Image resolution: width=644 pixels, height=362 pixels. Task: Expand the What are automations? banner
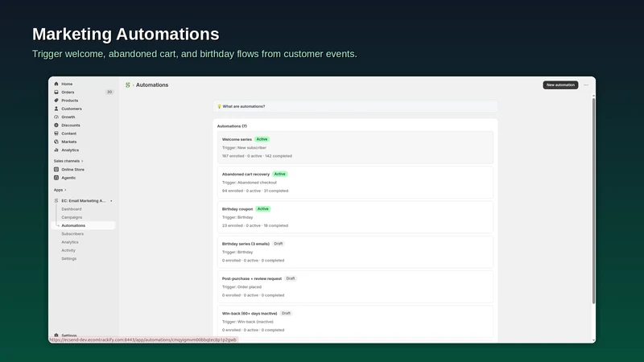[x=355, y=106]
